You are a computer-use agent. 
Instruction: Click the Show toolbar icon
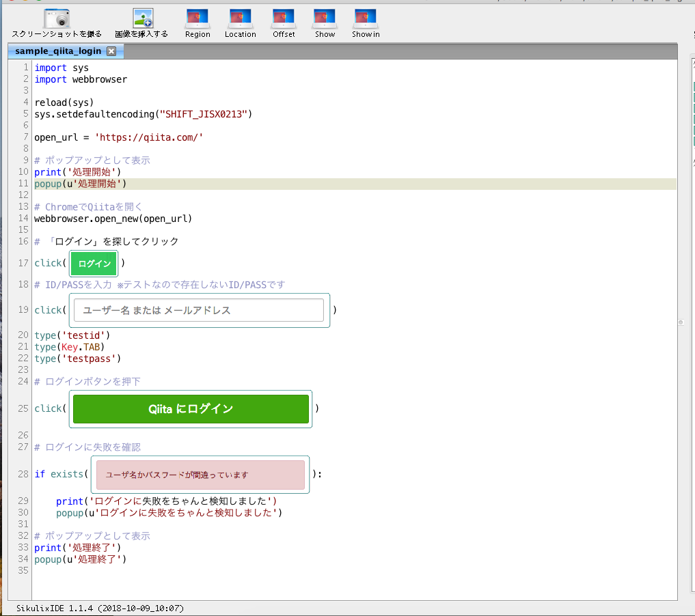tap(325, 18)
